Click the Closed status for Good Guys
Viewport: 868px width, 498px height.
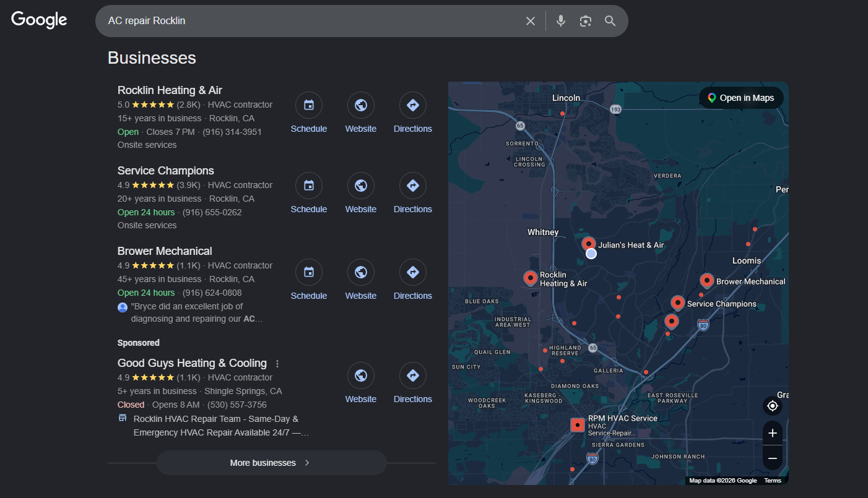coord(131,405)
